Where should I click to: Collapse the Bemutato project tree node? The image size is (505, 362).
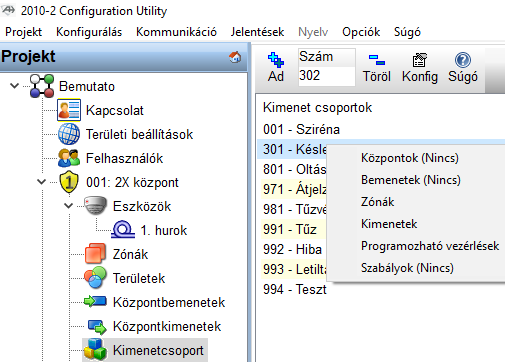tap(14, 86)
